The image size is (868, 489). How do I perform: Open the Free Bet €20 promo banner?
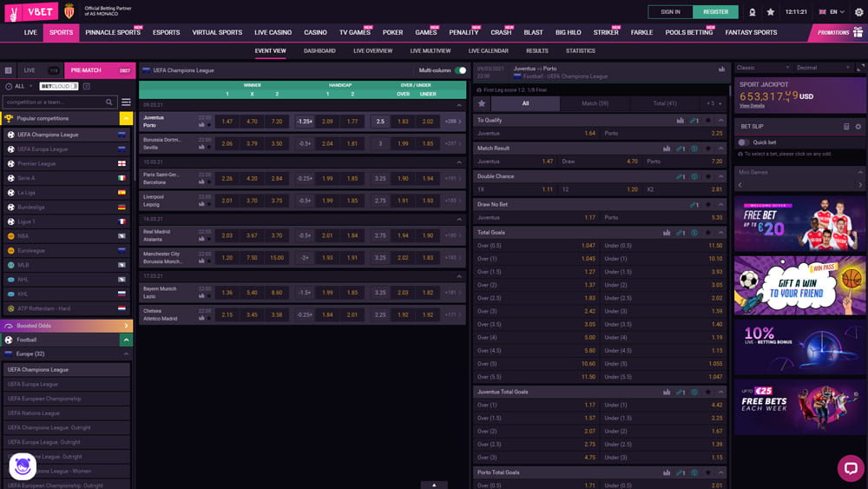coord(799,224)
